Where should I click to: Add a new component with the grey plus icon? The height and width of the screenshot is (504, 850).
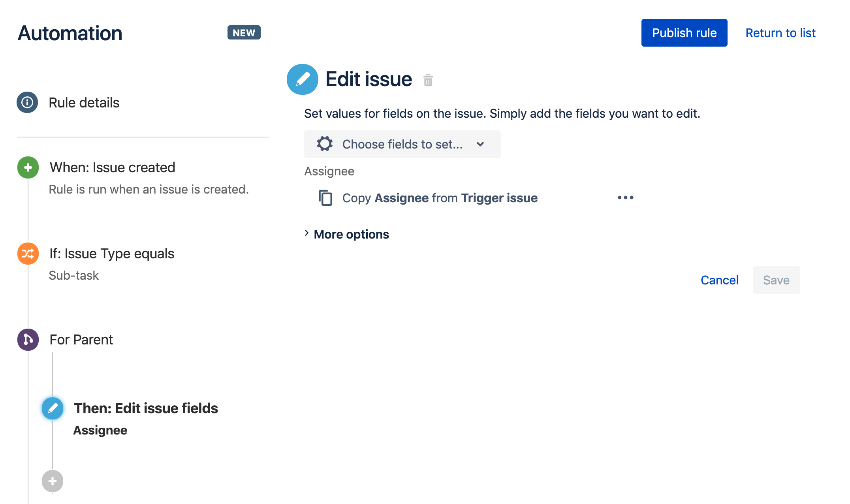click(x=53, y=481)
